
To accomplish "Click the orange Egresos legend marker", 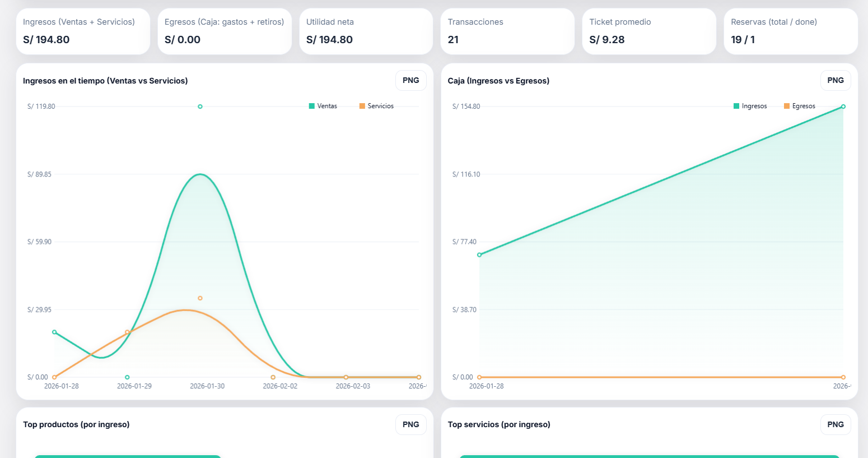I will click(786, 105).
